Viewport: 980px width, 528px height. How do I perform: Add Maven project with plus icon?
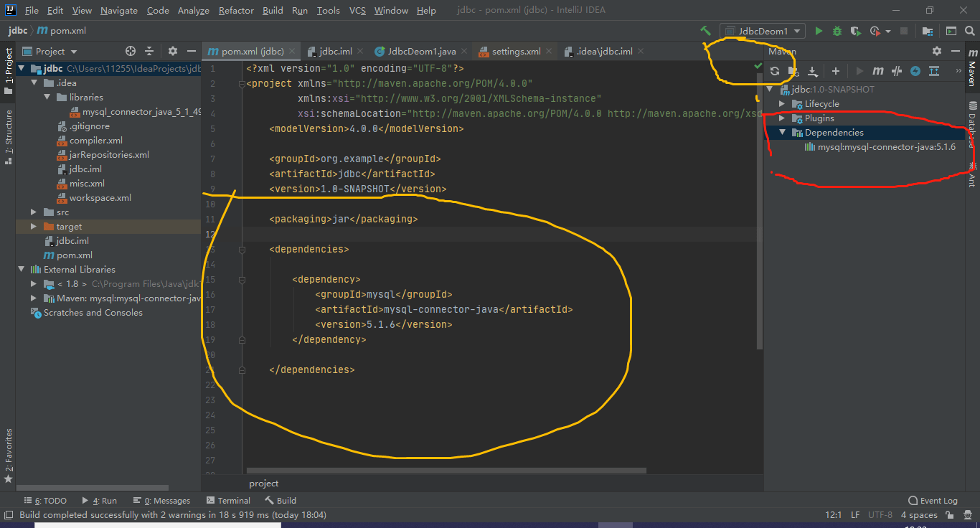(x=836, y=71)
